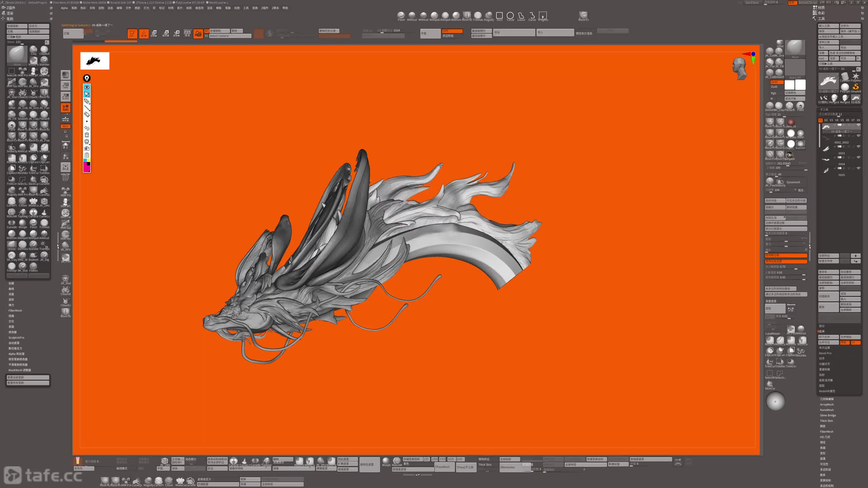
Task: Click the 载入工具 button
Action: [828, 26]
